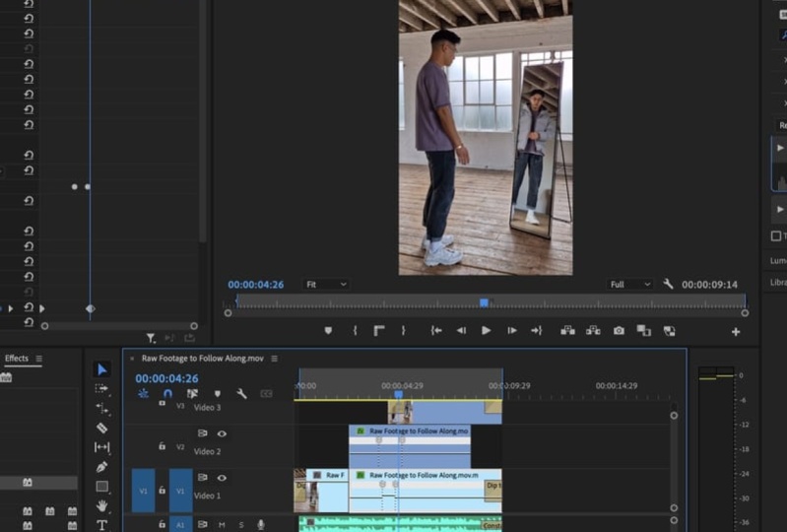Viewport: 787px width, 532px height.
Task: Open timeline display settings wrench
Action: (241, 393)
